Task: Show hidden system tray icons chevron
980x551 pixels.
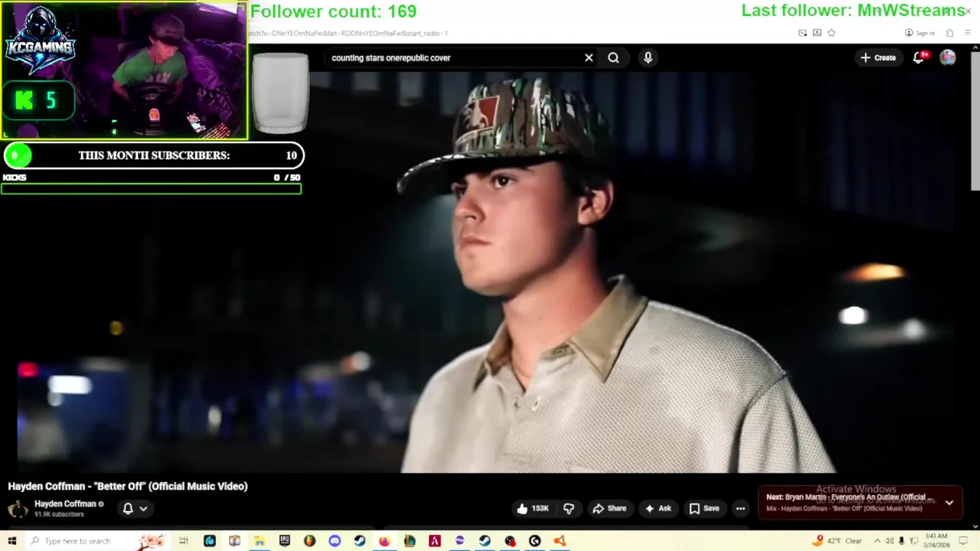Action: coord(877,541)
